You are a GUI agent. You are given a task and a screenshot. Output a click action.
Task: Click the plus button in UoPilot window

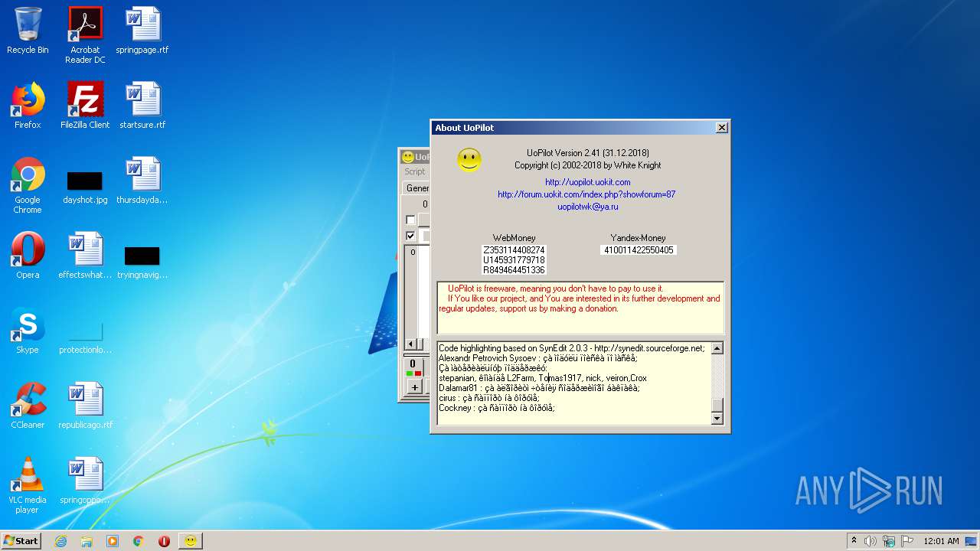[x=414, y=387]
